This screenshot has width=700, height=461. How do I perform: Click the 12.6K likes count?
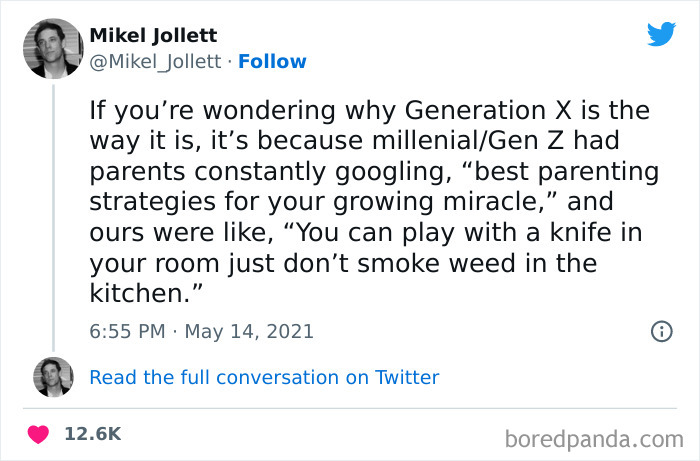click(92, 435)
